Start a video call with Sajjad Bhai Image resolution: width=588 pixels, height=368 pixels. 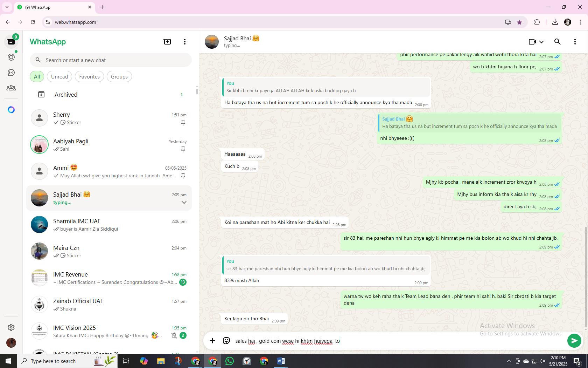click(532, 42)
